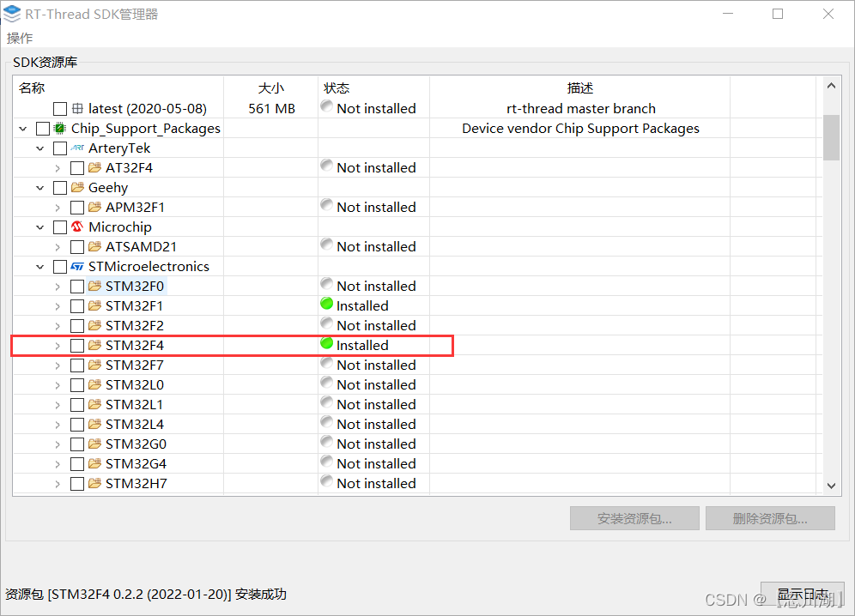
Task: Click the RT-Thread logo in the title bar
Action: click(x=13, y=14)
